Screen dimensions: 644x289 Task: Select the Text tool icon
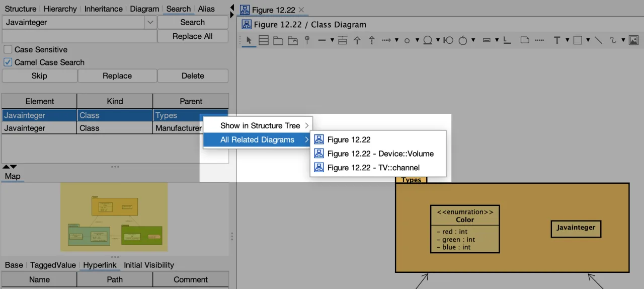pyautogui.click(x=557, y=40)
